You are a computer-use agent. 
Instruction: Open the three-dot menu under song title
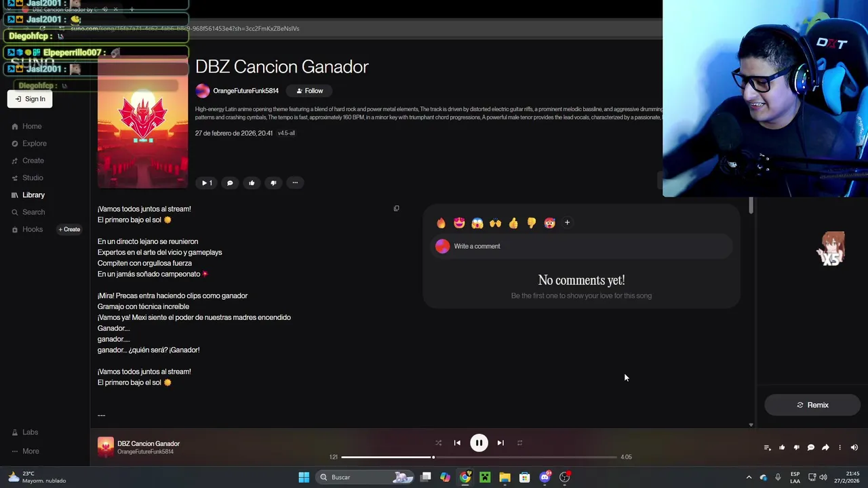[x=295, y=182]
